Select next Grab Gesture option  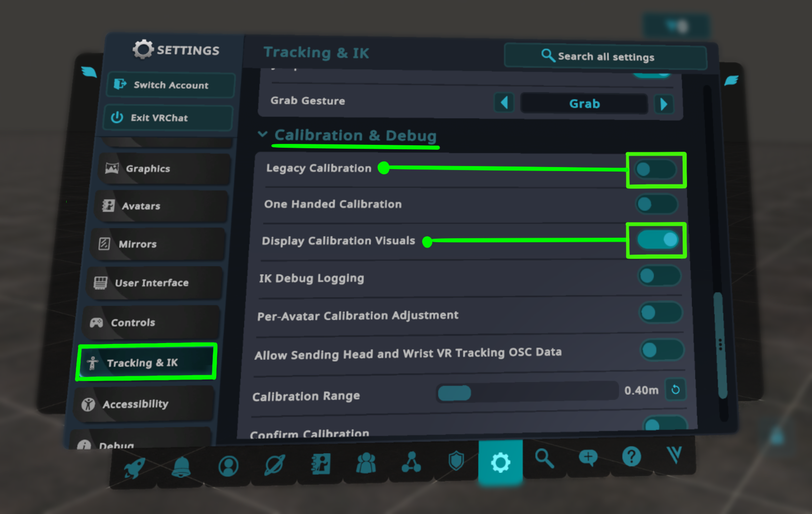pyautogui.click(x=664, y=104)
